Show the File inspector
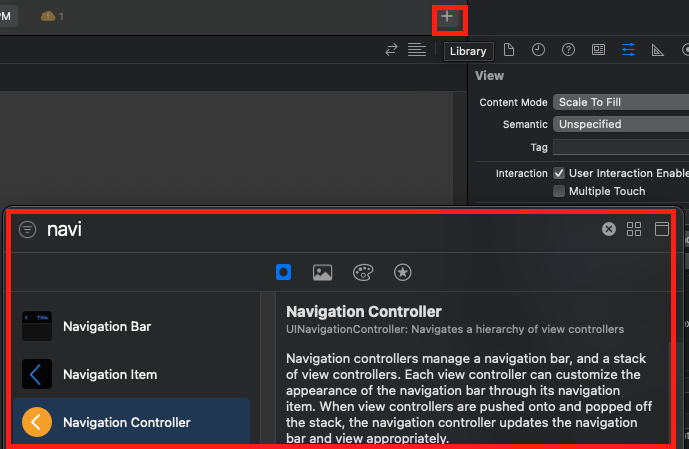689x449 pixels. (x=509, y=50)
